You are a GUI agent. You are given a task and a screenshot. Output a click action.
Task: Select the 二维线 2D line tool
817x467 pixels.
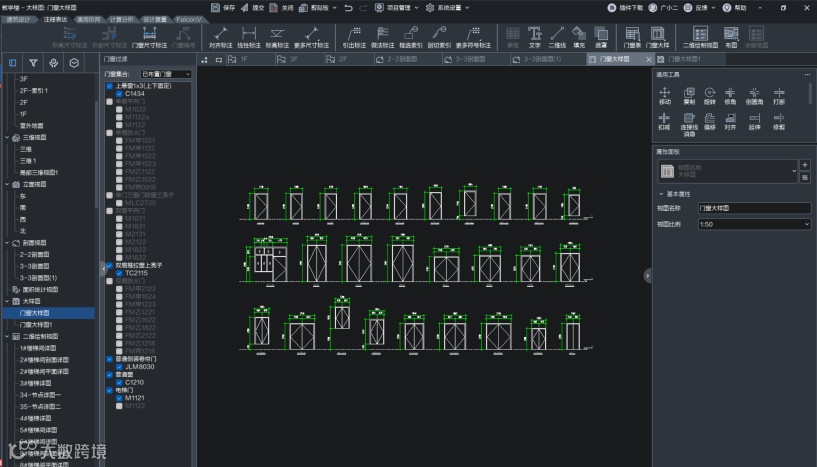[x=557, y=38]
